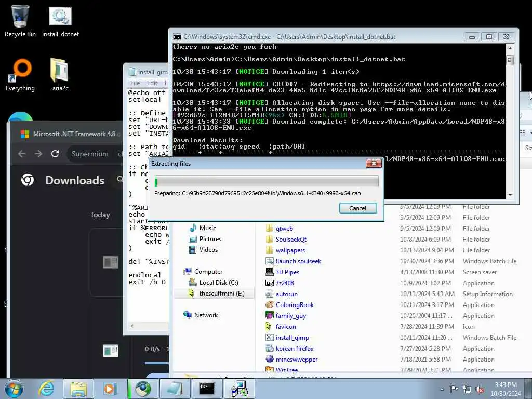Open the Edit menu in Notepad
This screenshot has height=399, width=532.
tap(152, 83)
